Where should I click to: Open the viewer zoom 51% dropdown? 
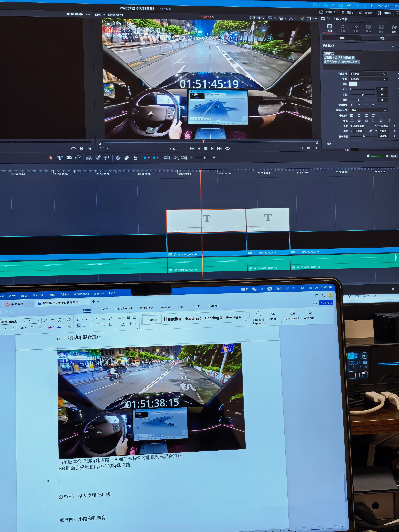[x=100, y=15]
